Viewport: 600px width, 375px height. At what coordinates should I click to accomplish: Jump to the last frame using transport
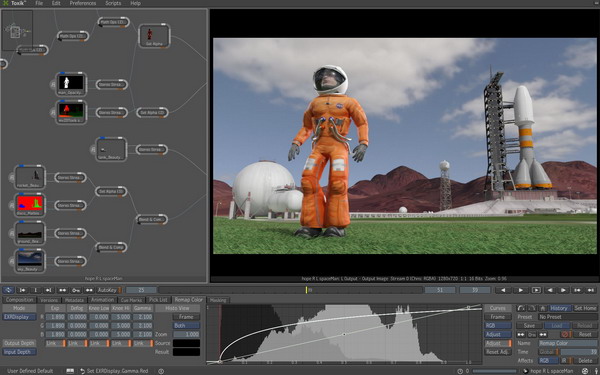pyautogui.click(x=591, y=290)
